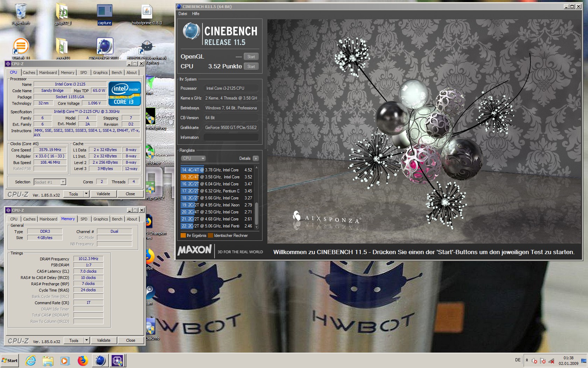This screenshot has width=588, height=368.
Task: Open the Windows Start button
Action: click(x=10, y=360)
